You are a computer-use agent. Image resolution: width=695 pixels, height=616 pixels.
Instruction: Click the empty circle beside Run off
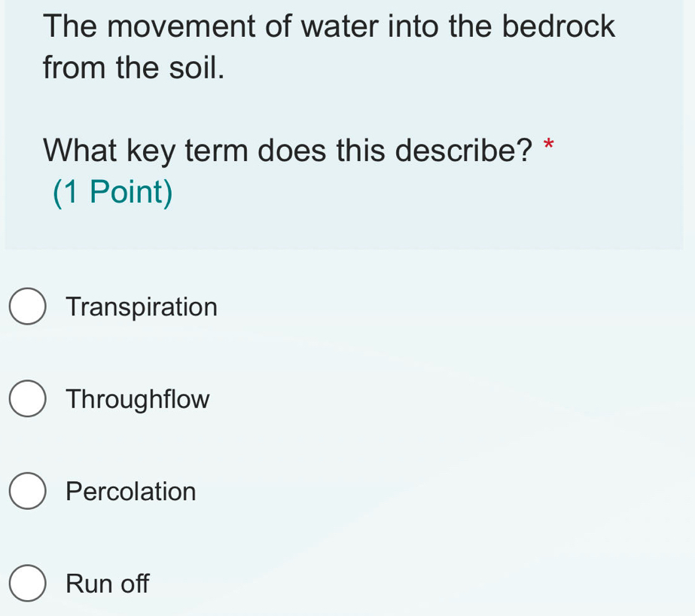(27, 584)
